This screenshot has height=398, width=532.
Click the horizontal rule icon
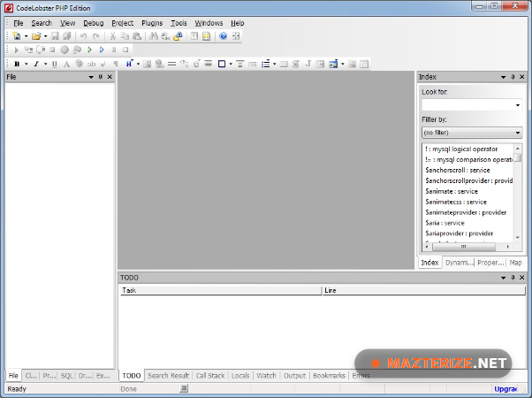click(171, 64)
